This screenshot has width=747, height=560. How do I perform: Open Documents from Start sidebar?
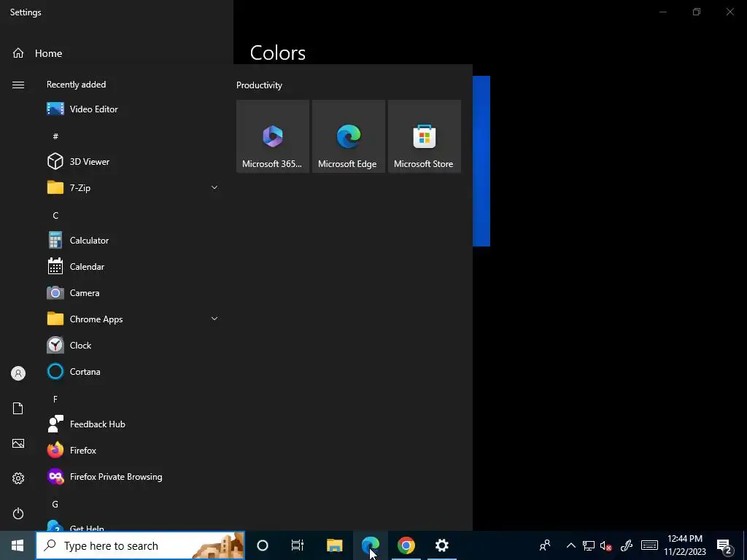[18, 408]
